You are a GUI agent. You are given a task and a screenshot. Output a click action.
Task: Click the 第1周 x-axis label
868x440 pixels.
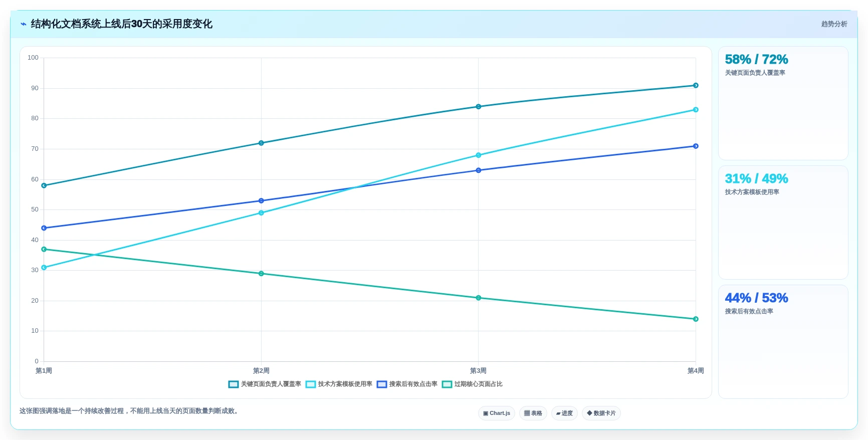[x=44, y=371]
